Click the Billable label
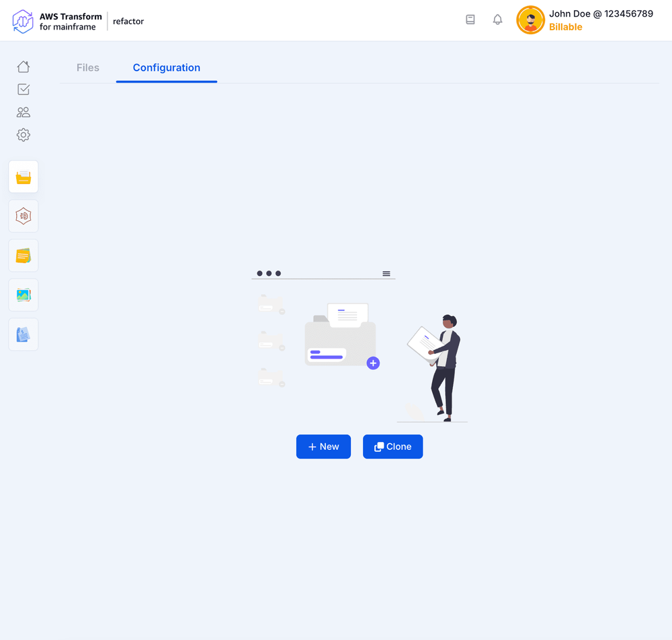 tap(565, 27)
